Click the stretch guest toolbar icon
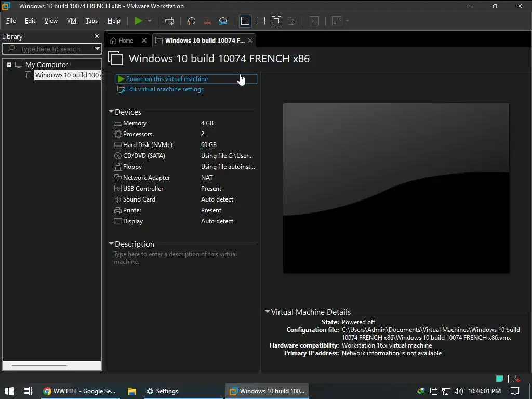 click(337, 21)
